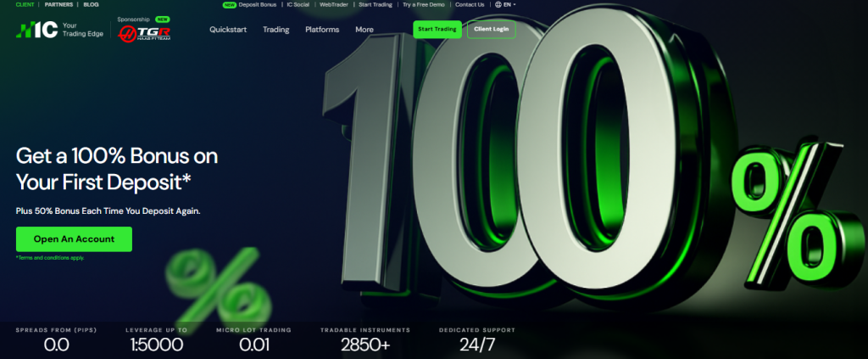Open the Quickstart menu
Image resolution: width=868 pixels, height=359 pixels.
(x=228, y=30)
